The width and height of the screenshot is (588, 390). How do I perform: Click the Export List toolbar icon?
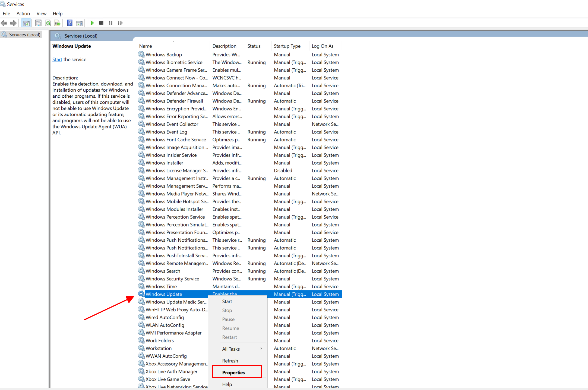point(57,23)
